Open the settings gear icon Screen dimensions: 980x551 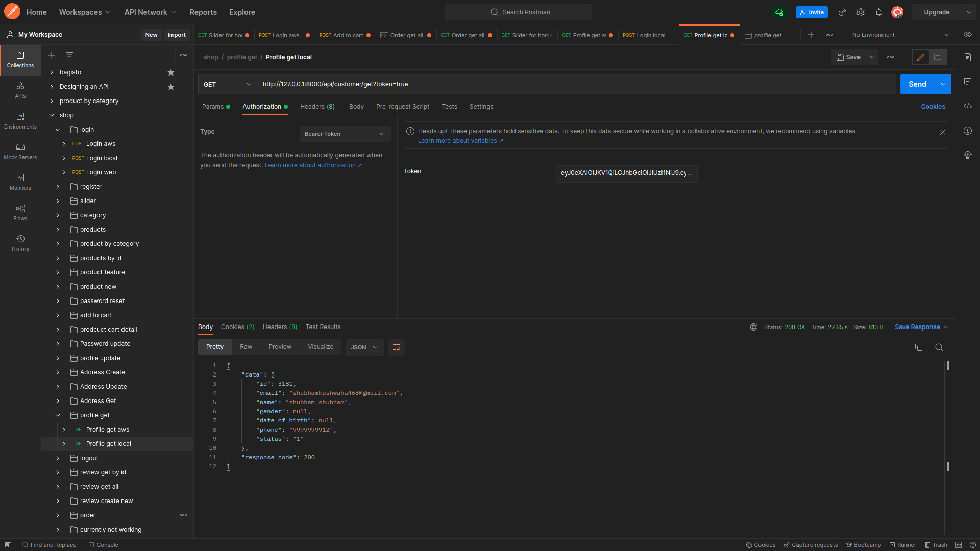click(861, 12)
